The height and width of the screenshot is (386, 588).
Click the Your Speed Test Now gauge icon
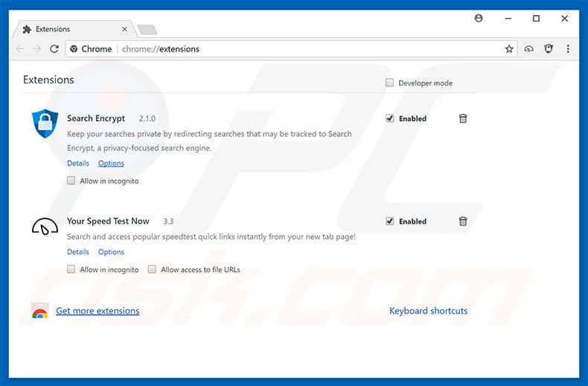45,227
